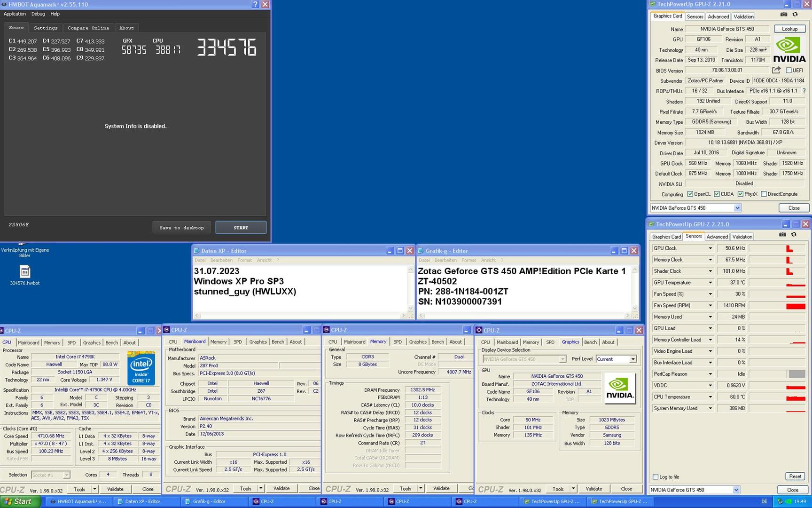Click the Windows Start button

pos(20,501)
